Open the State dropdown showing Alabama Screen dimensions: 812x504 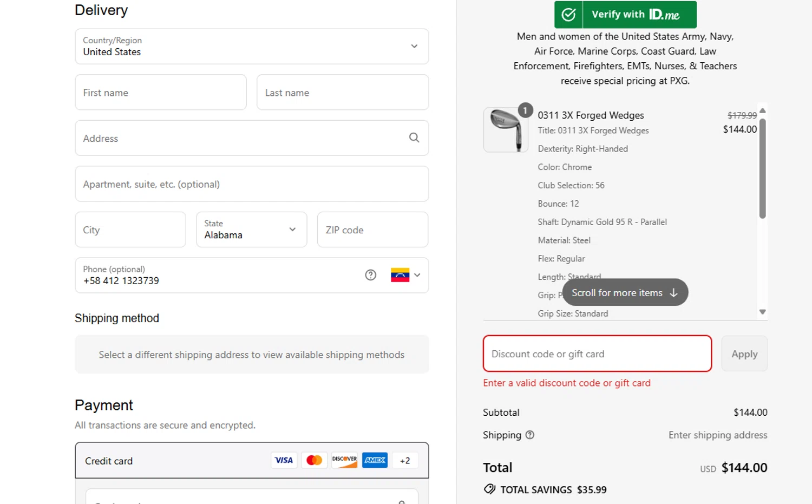[251, 230]
